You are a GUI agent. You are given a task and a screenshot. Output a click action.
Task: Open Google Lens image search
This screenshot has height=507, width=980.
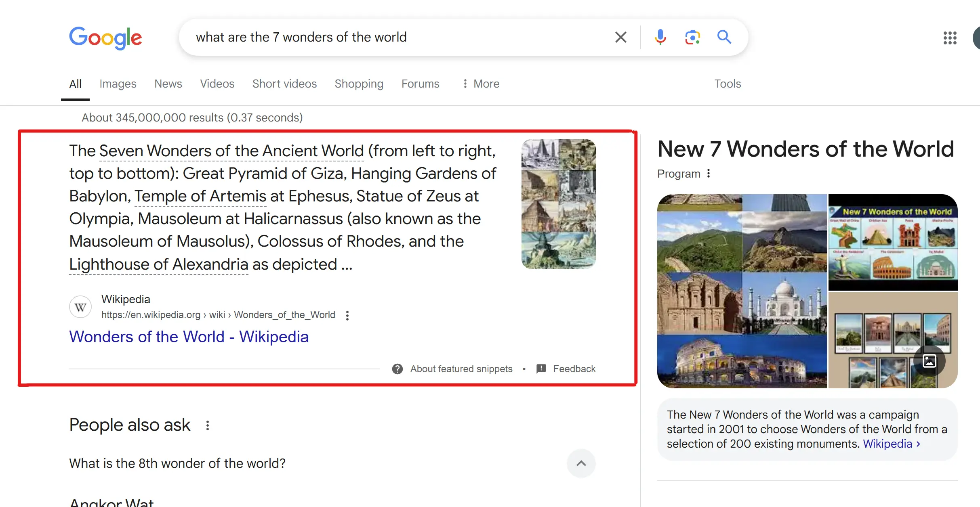pyautogui.click(x=692, y=37)
